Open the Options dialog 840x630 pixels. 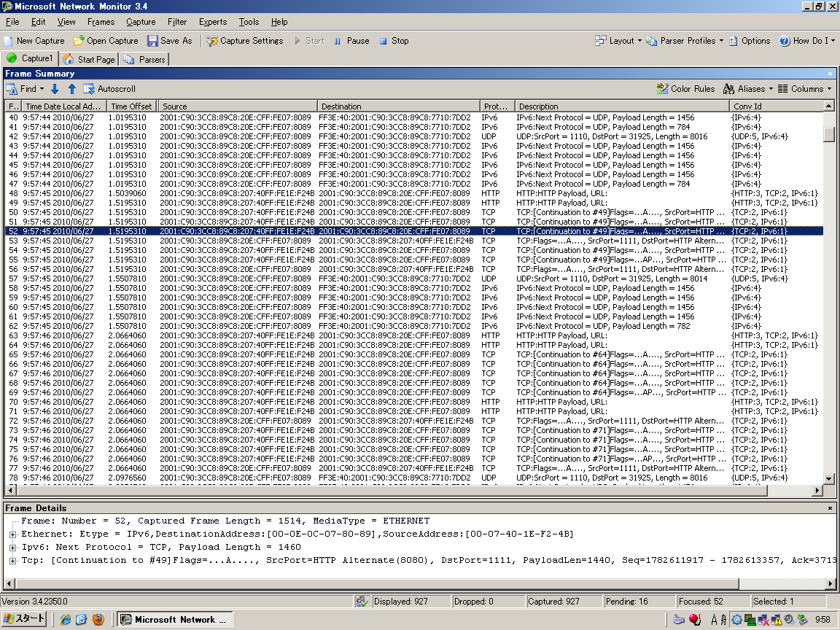750,41
